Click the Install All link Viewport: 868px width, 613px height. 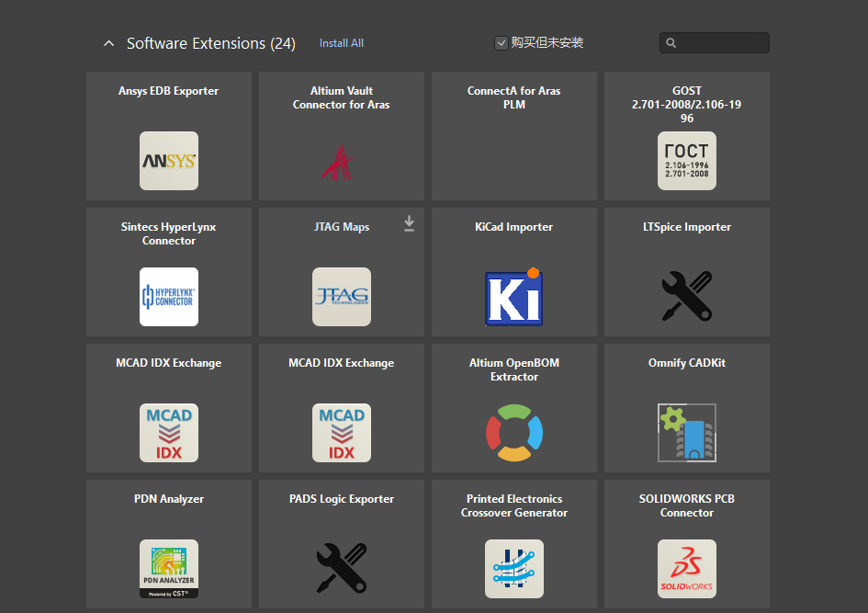[x=342, y=43]
